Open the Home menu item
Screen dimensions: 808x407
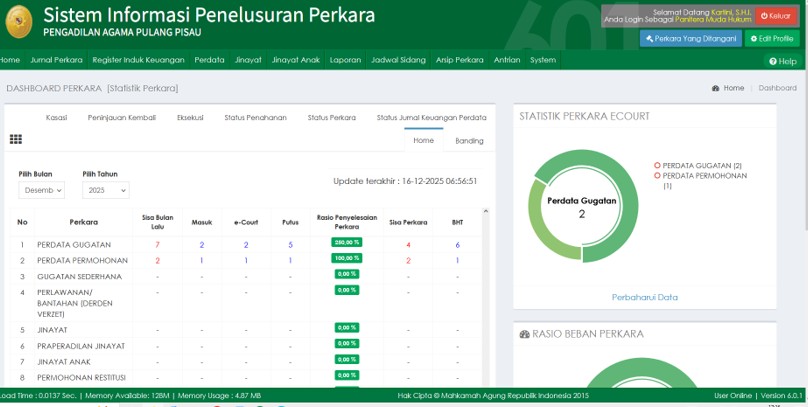pyautogui.click(x=10, y=60)
